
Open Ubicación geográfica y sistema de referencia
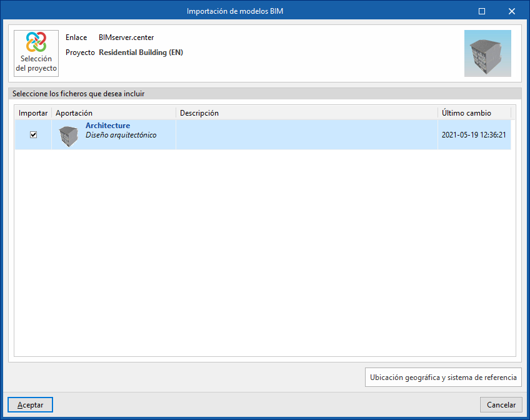(443, 377)
